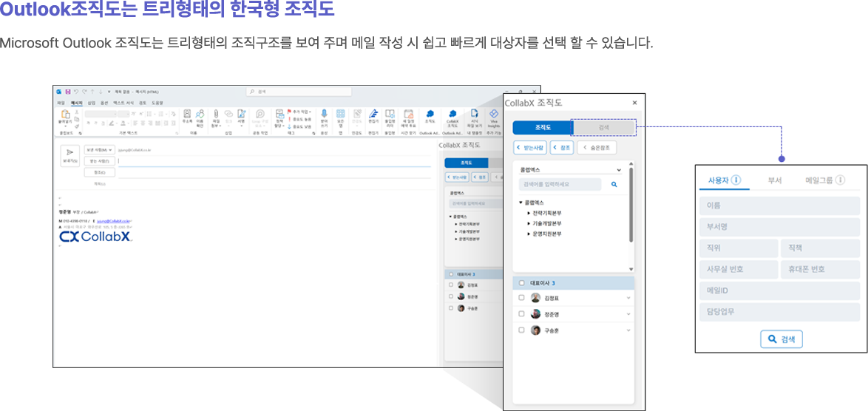Screen dimensions: 868x411
Task: Click the Dictate microphone icon
Action: tap(325, 113)
